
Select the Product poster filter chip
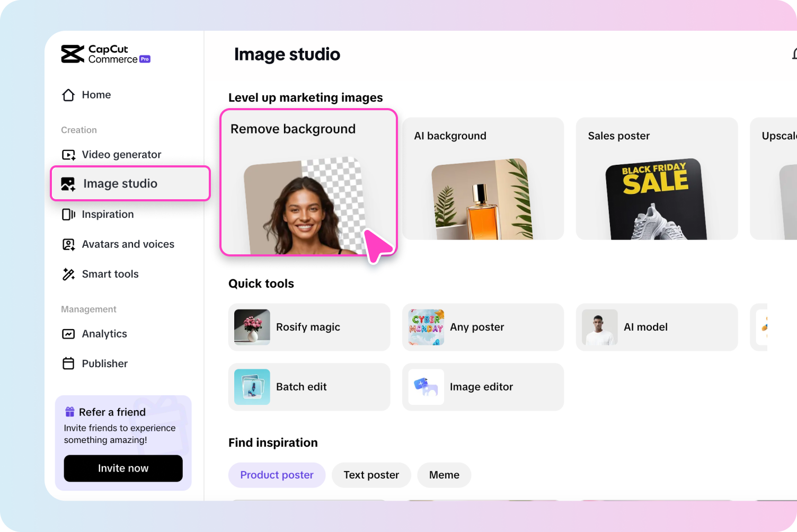coord(277,475)
